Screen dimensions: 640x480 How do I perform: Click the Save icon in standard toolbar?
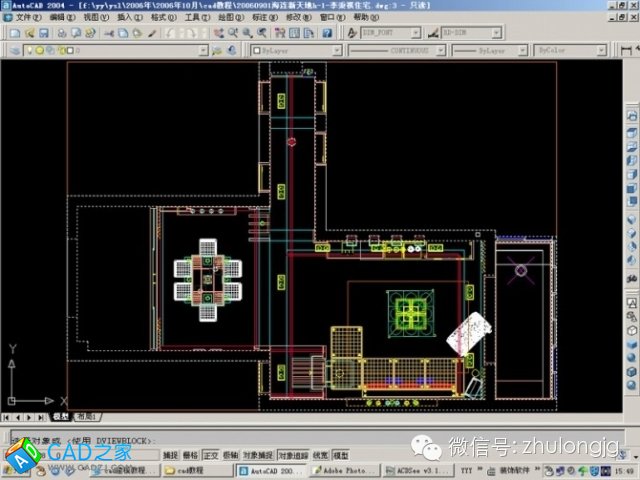tap(42, 33)
